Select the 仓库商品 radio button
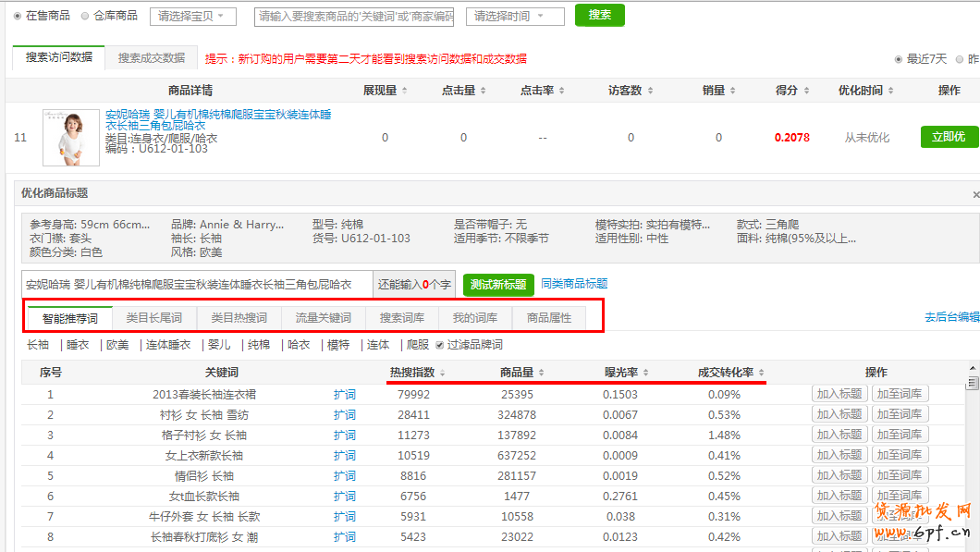Viewport: 980px width, 552px height. (x=86, y=16)
